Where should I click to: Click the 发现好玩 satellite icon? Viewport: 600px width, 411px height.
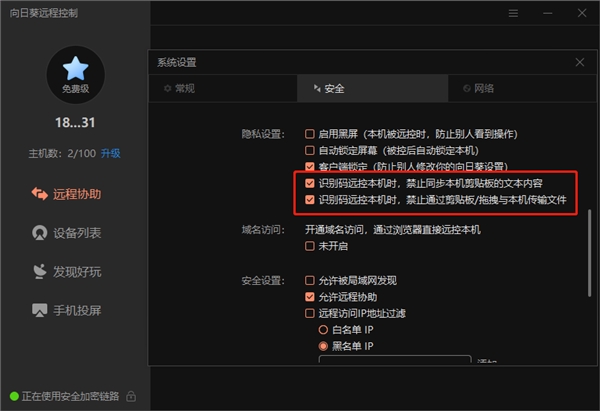39,271
